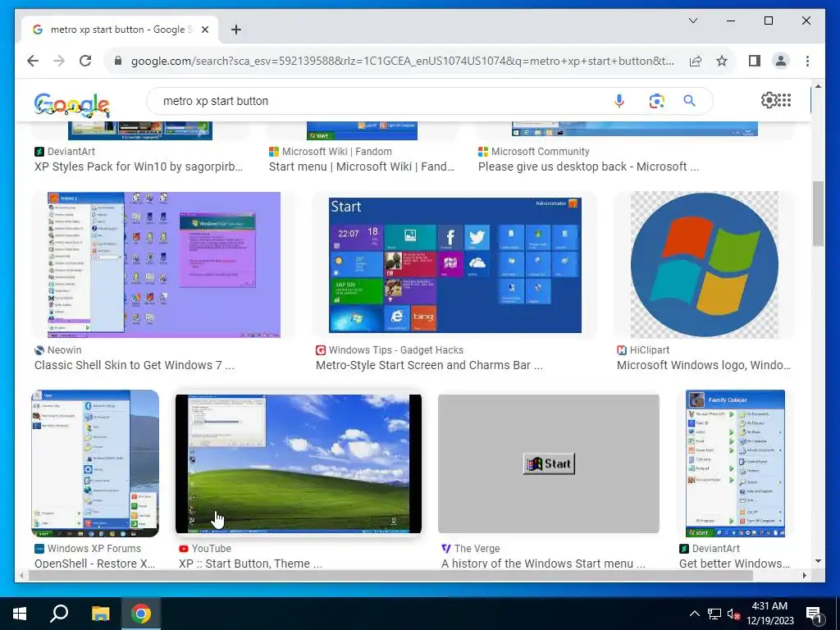Close the metro xp start button tab
This screenshot has width=840, height=630.
click(x=204, y=30)
